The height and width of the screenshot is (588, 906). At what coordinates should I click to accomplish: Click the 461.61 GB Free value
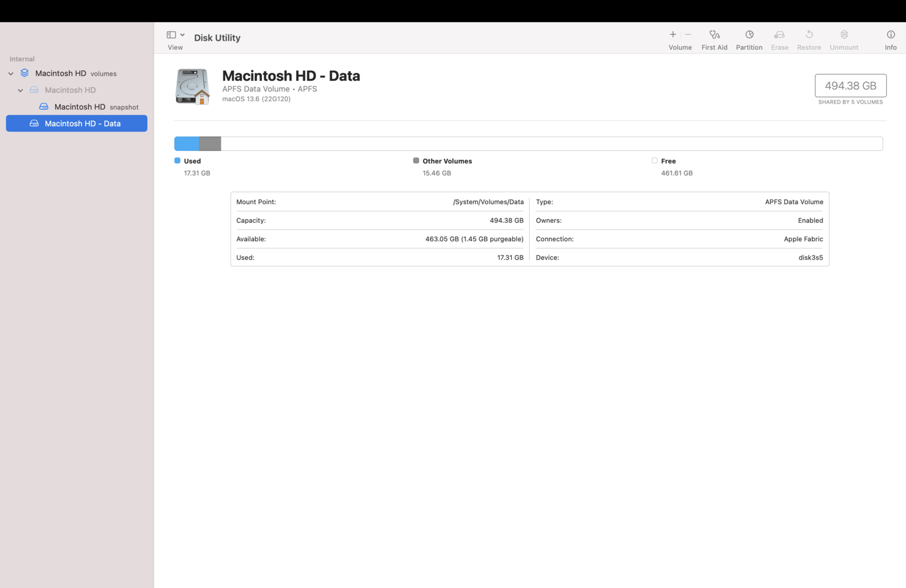[677, 173]
